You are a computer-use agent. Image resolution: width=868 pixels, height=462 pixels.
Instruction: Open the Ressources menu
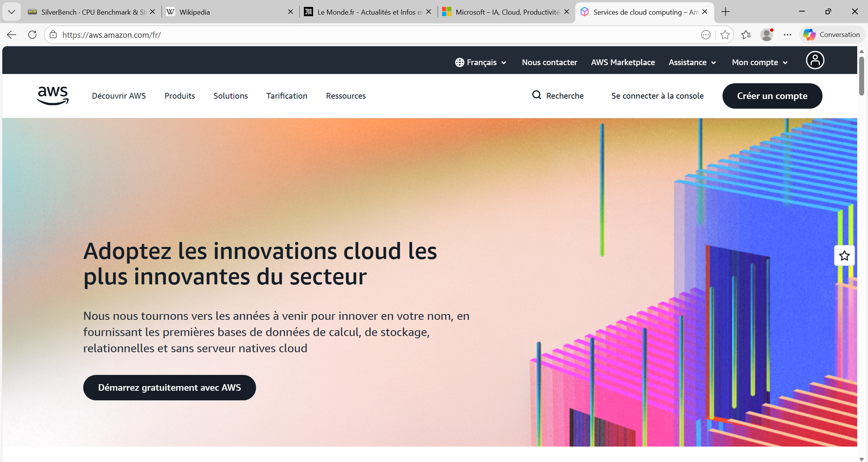pos(346,96)
